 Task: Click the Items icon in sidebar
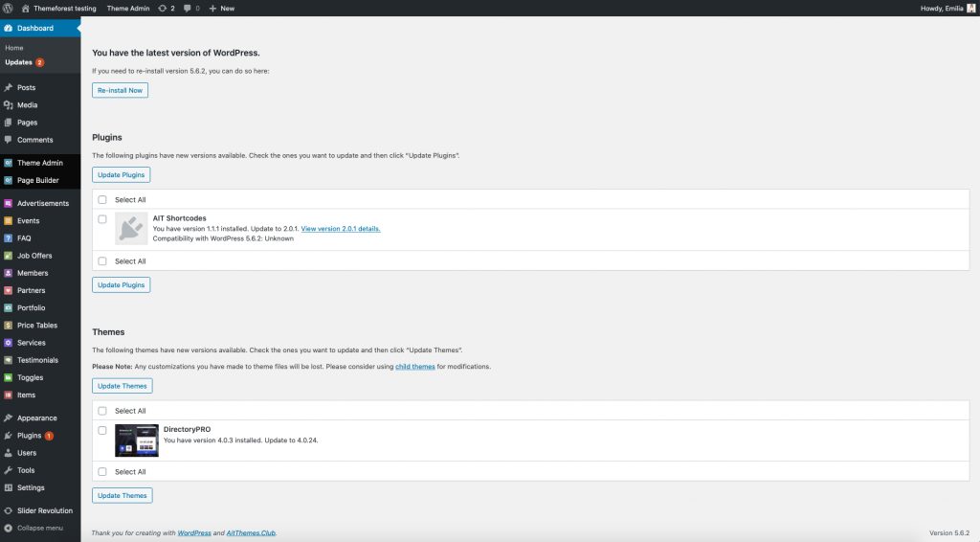point(8,395)
